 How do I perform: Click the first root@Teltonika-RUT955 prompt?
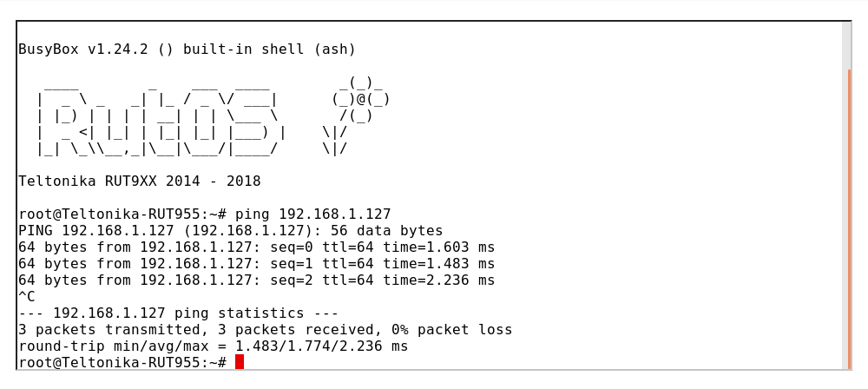pyautogui.click(x=122, y=214)
